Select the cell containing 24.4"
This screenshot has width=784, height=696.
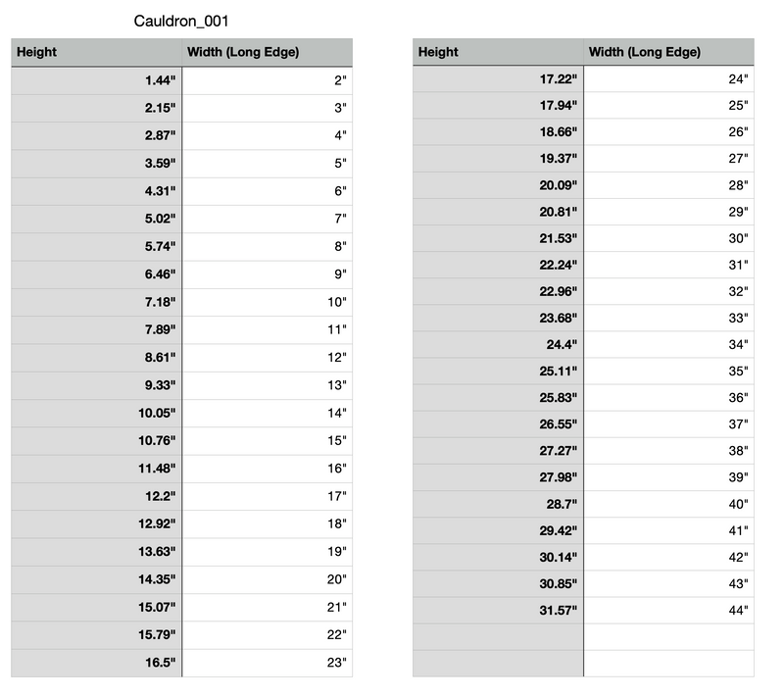498,344
